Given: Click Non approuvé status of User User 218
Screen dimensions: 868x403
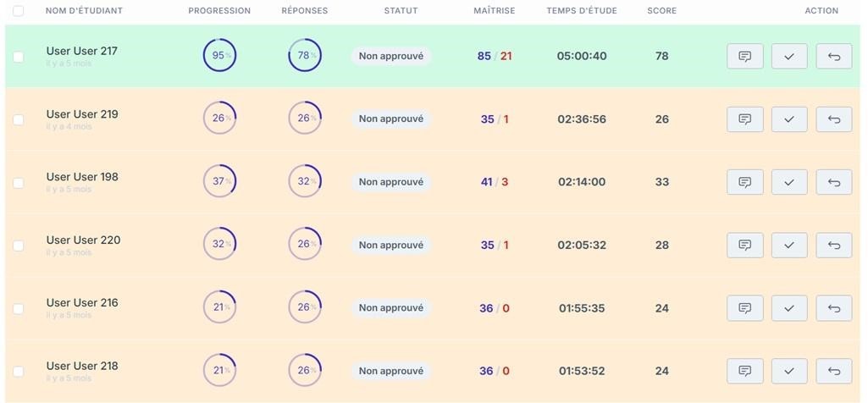Looking at the screenshot, I should [391, 371].
